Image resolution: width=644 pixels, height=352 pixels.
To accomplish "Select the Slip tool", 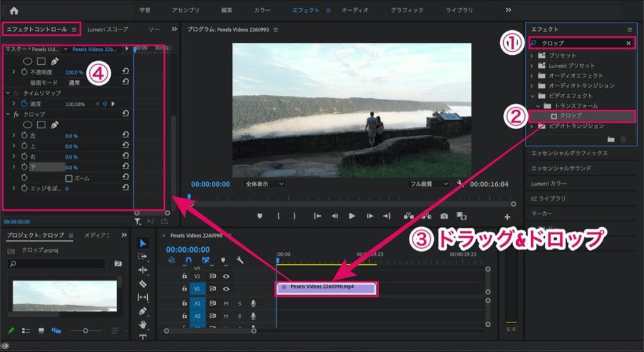I will 143,297.
